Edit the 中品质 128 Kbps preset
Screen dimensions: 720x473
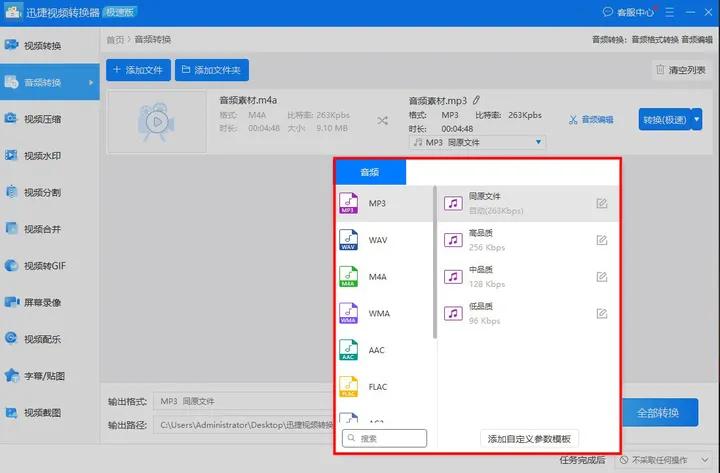pos(602,277)
